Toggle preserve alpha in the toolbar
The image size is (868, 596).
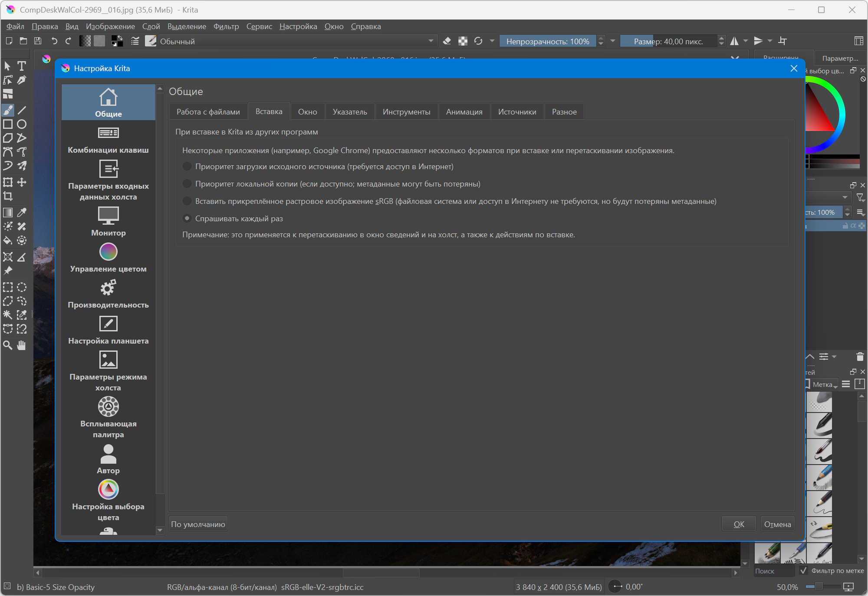[463, 41]
